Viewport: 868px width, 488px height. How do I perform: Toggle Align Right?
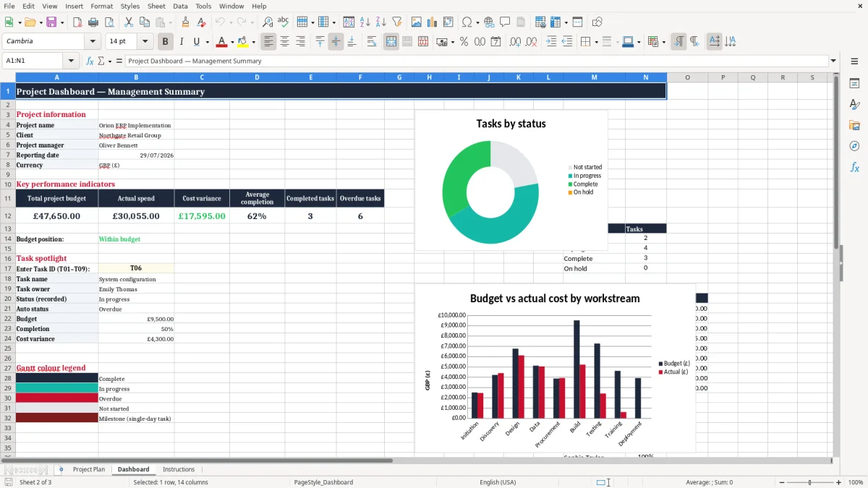click(300, 42)
